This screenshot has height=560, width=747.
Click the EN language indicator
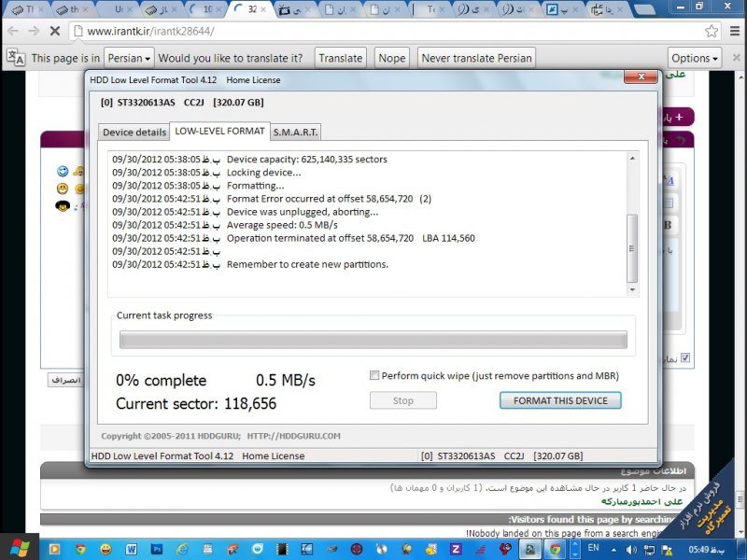click(x=594, y=548)
